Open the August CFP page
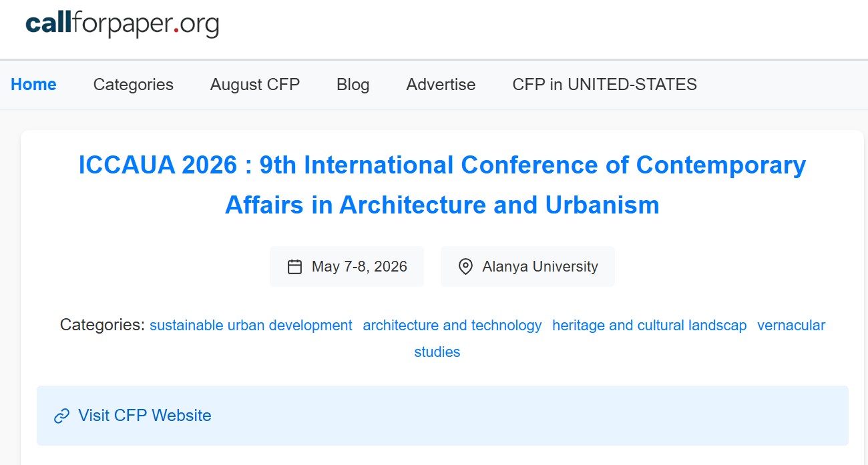The width and height of the screenshot is (868, 465). (x=254, y=85)
